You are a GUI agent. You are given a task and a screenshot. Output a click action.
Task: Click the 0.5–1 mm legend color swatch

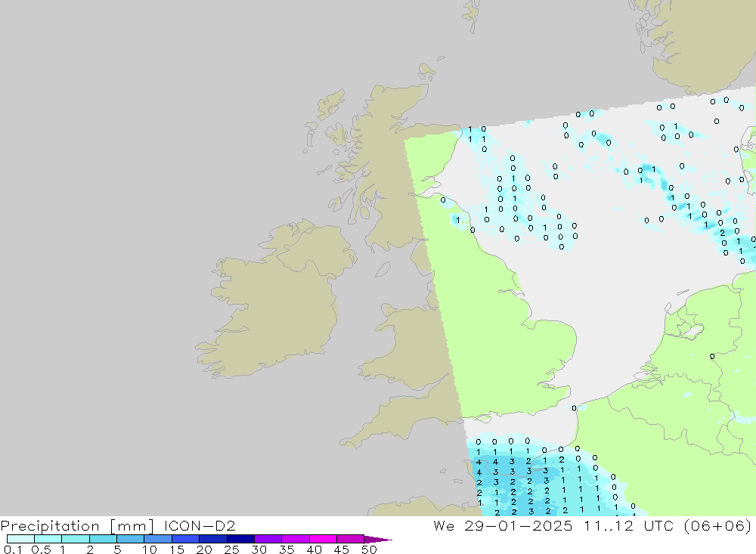(48, 539)
